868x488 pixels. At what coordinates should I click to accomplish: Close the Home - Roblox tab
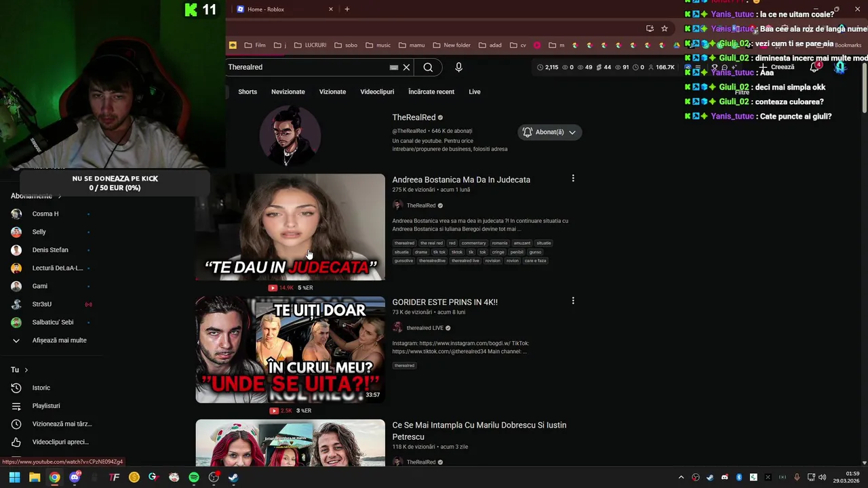331,9
